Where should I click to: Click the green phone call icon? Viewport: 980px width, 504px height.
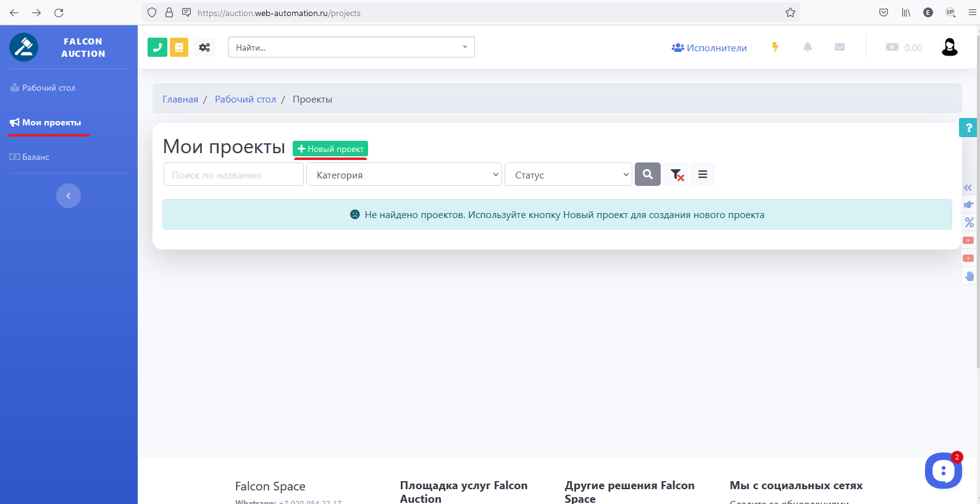157,47
